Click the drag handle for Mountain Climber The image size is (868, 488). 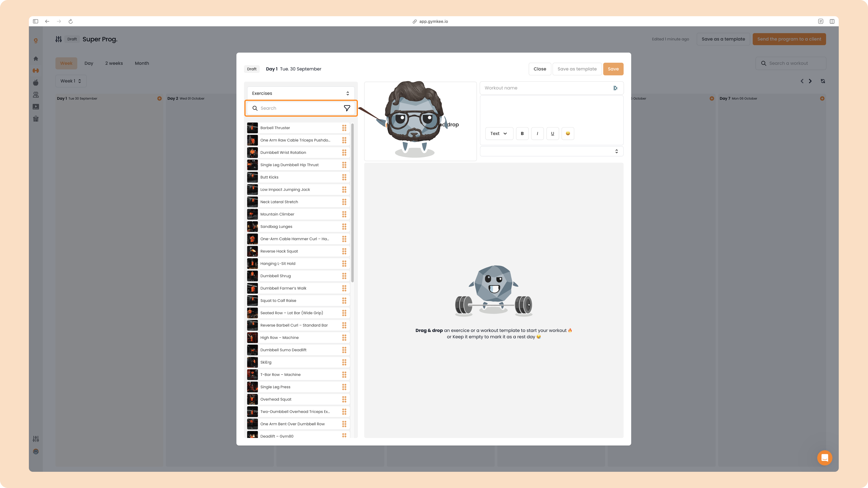344,214
